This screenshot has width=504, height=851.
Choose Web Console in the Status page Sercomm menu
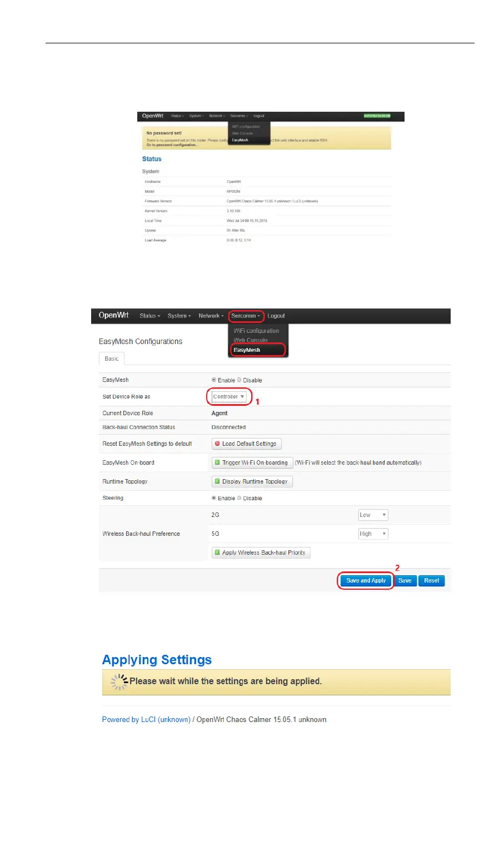pos(242,133)
